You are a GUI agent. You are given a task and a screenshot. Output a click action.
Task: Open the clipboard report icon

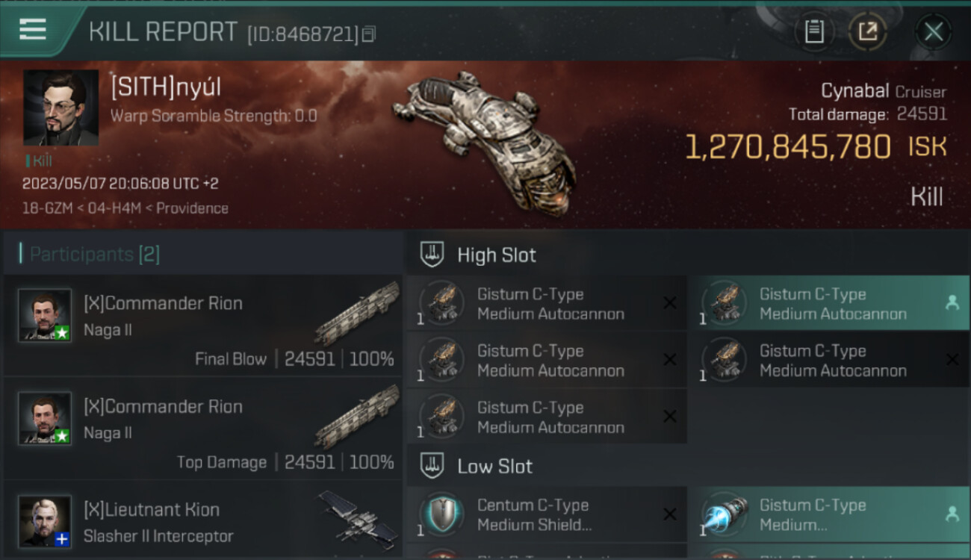tap(814, 31)
